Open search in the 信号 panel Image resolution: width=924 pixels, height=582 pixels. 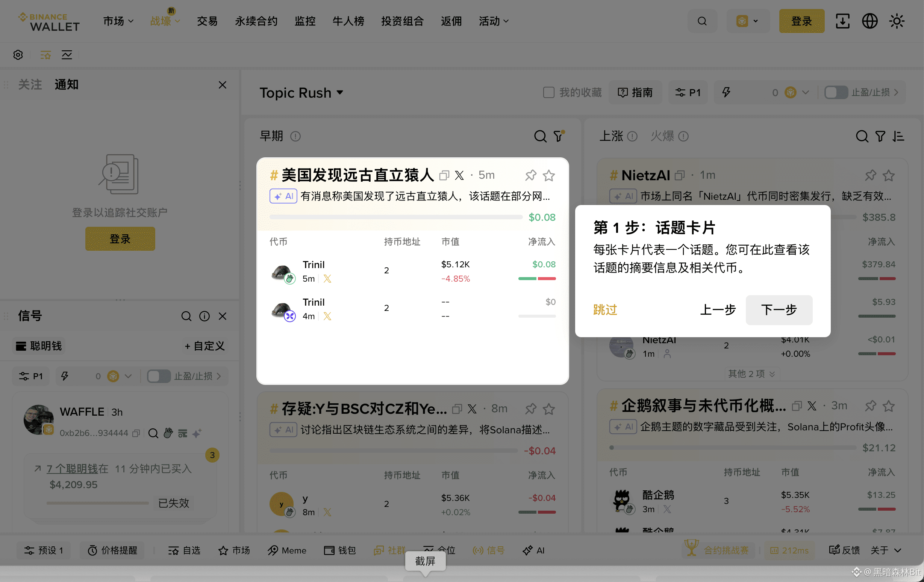(186, 316)
